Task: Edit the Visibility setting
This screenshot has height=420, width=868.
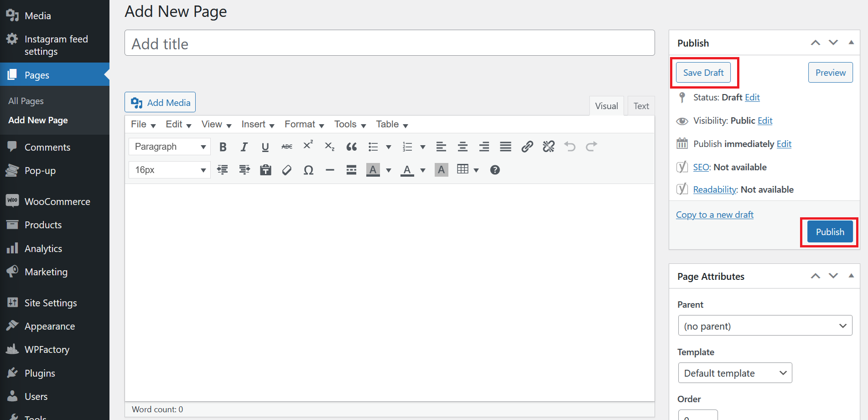Action: pyautogui.click(x=765, y=121)
